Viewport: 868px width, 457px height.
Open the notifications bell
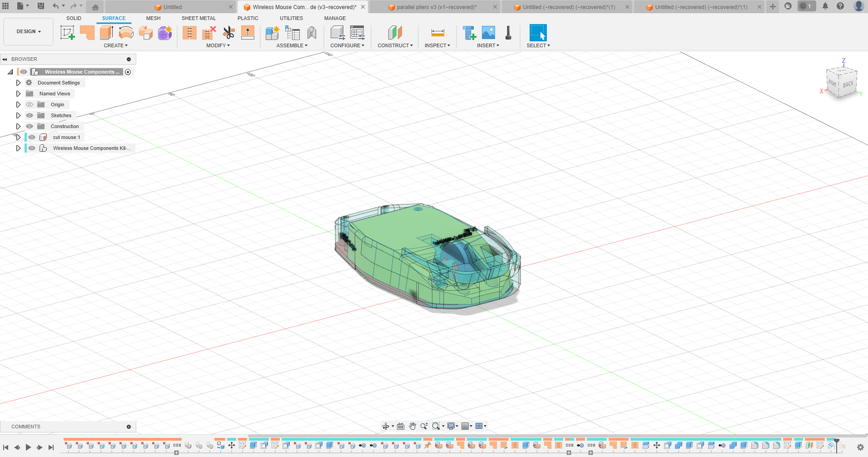[x=825, y=6]
